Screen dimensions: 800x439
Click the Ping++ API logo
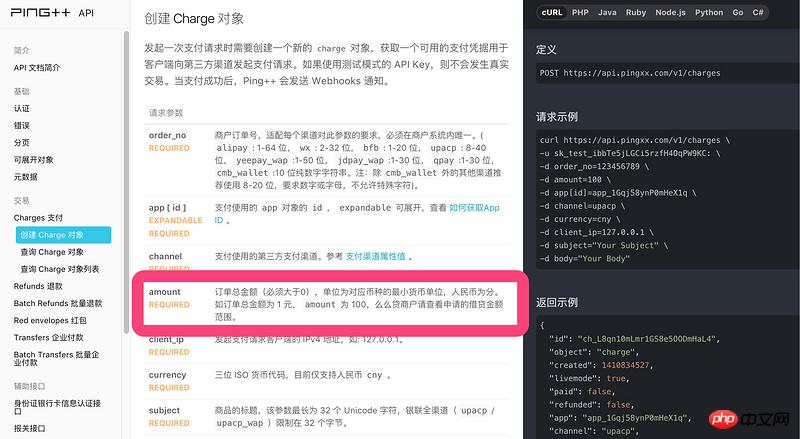click(x=52, y=12)
